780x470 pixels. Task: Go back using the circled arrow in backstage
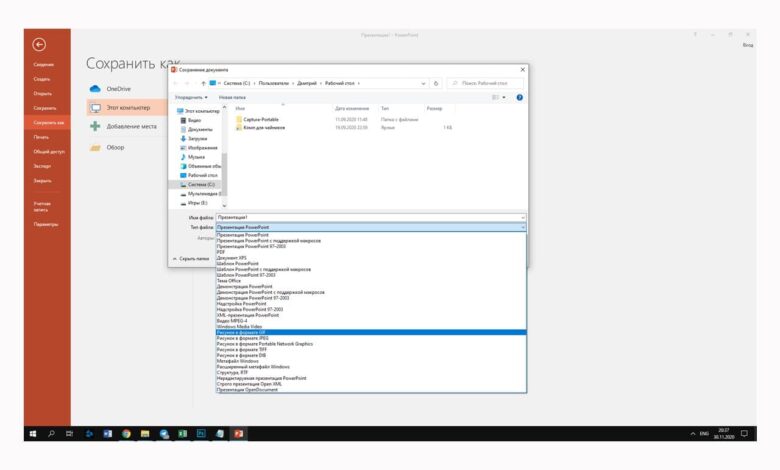click(x=39, y=45)
